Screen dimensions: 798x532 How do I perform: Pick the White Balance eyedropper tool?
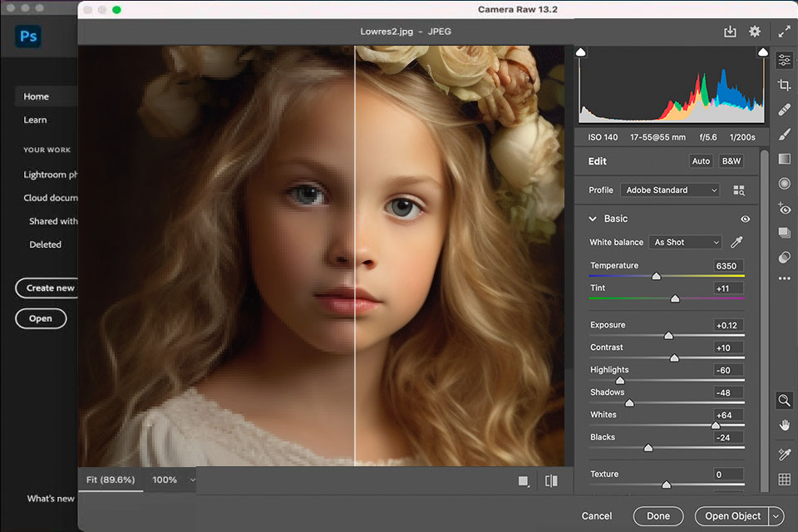736,243
